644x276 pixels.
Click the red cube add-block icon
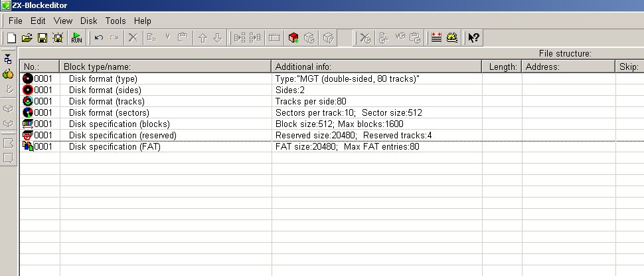(x=293, y=39)
